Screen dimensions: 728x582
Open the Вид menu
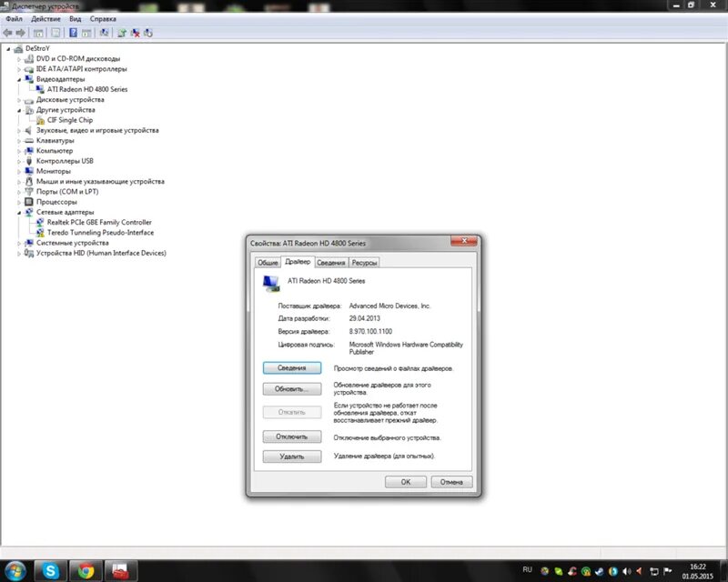click(76, 19)
